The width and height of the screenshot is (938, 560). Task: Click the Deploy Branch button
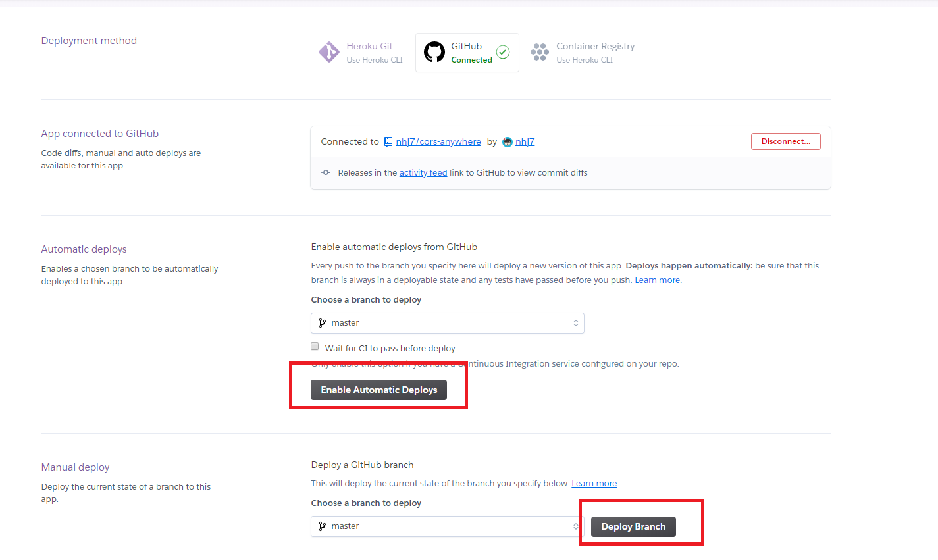[633, 526]
